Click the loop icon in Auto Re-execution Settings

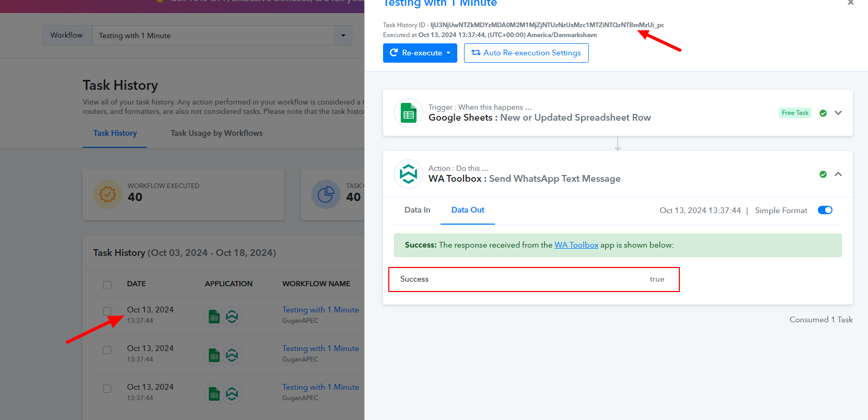pos(476,53)
